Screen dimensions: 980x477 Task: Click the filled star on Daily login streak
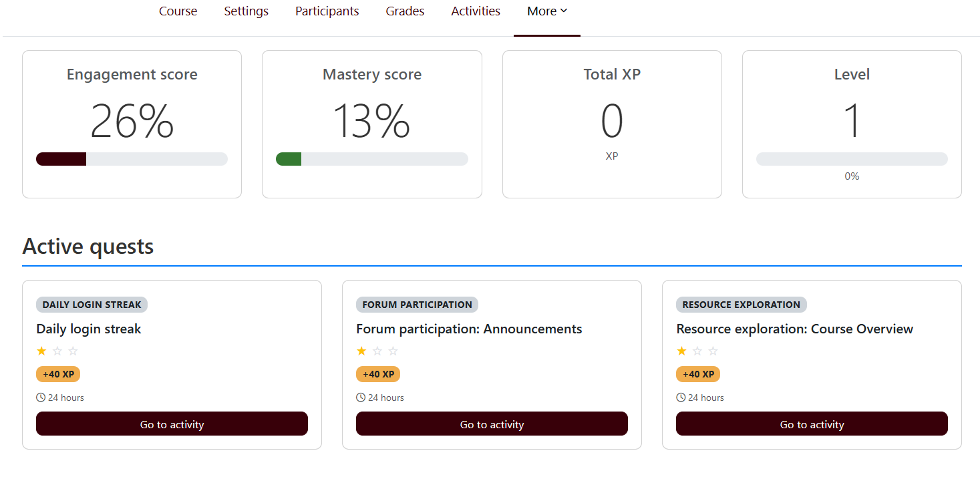tap(41, 350)
